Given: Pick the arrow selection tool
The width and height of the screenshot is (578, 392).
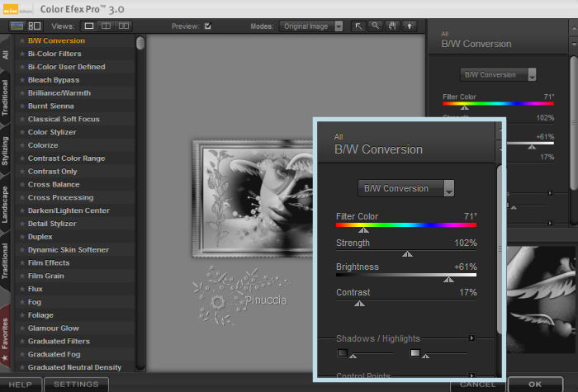Looking at the screenshot, I should pyautogui.click(x=358, y=26).
